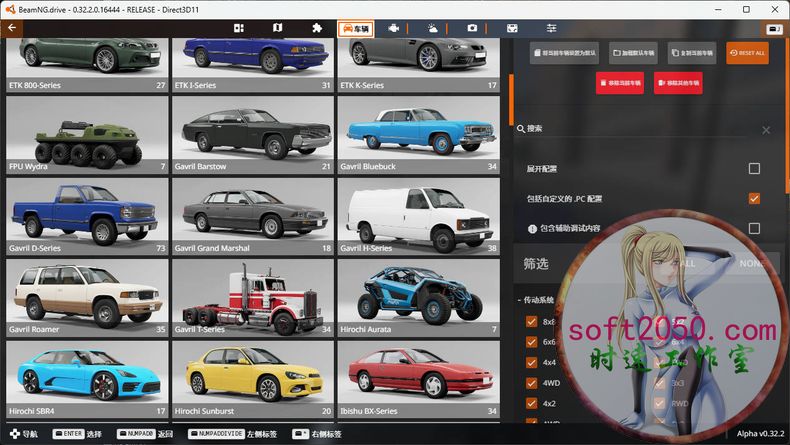The image size is (790, 445).
Task: Enable the 展开配置 checkbox
Action: tap(754, 169)
